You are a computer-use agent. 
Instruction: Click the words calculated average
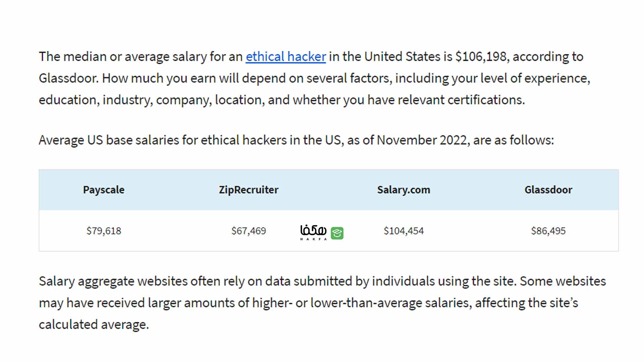pyautogui.click(x=94, y=324)
